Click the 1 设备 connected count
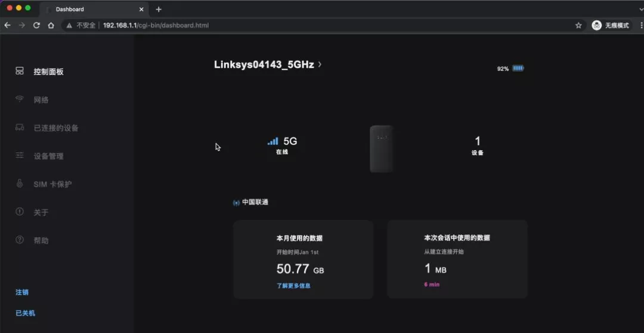The height and width of the screenshot is (333, 644). [x=477, y=146]
